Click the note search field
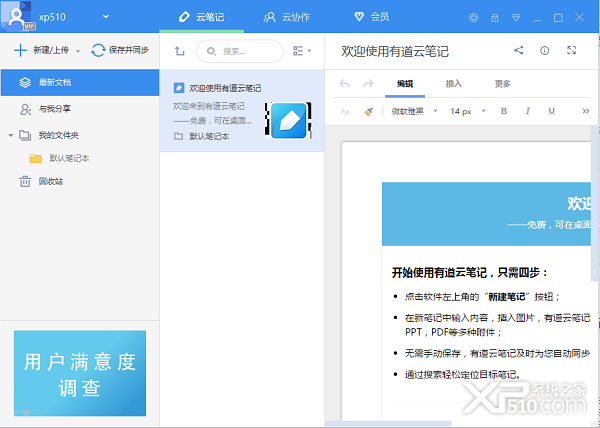Screen dimensions: 600x428 tap(240, 51)
